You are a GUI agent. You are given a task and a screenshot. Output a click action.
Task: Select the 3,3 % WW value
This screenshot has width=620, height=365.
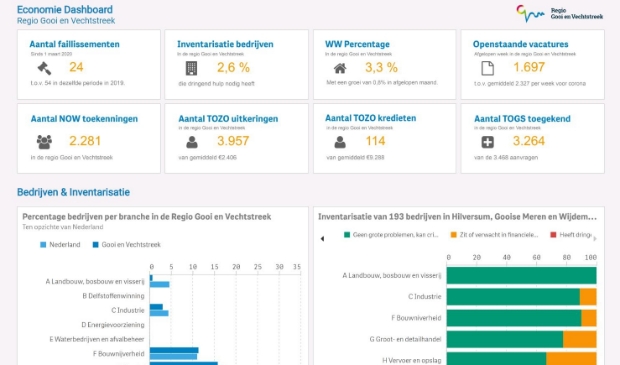click(x=381, y=67)
